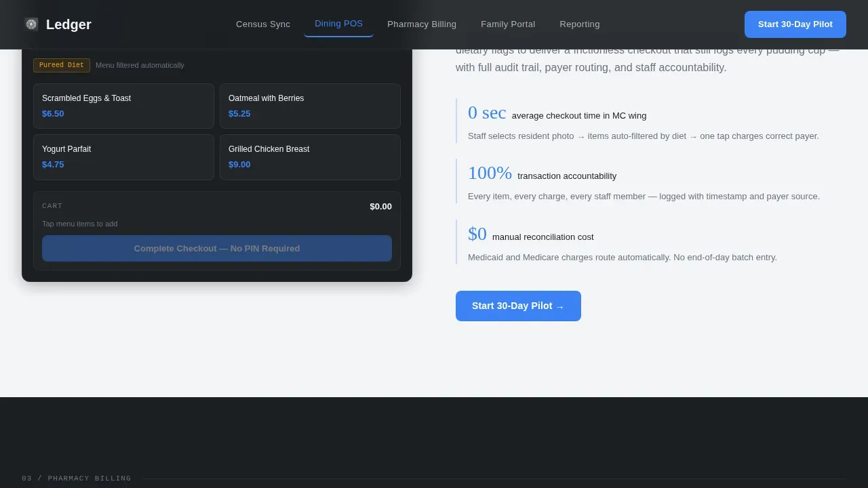
Task: Select the Yogurt Parfait menu card
Action: pos(123,157)
